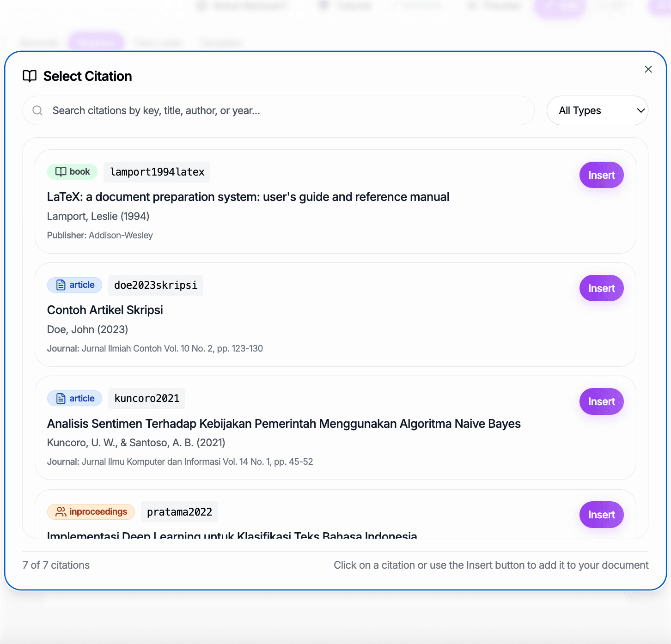
Task: Click the doe2023skripsi citation key chip
Action: pos(155,285)
